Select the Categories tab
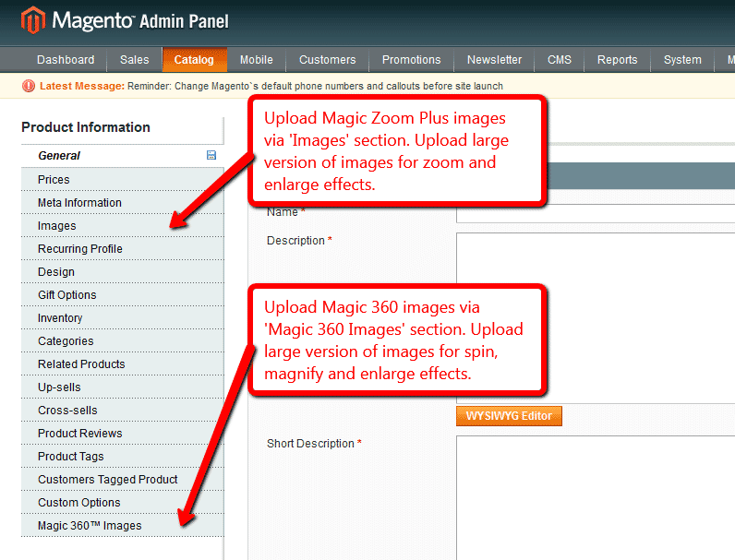 tap(122, 340)
